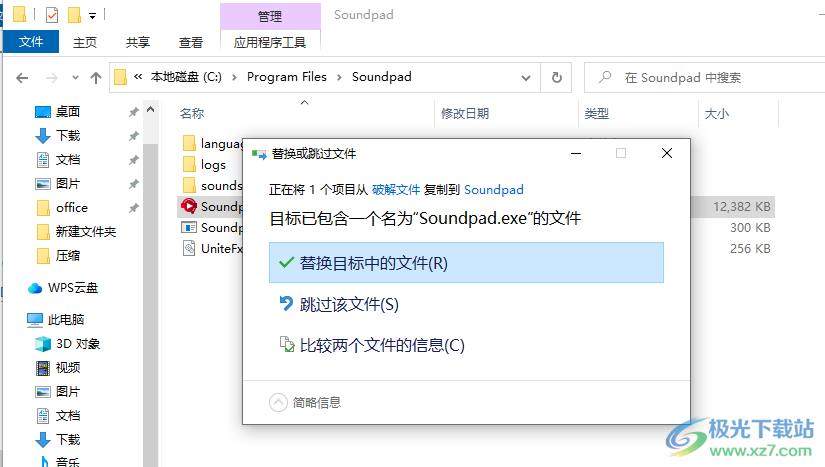Open 文档 under 此电脑
The image size is (825, 467).
click(x=68, y=416)
